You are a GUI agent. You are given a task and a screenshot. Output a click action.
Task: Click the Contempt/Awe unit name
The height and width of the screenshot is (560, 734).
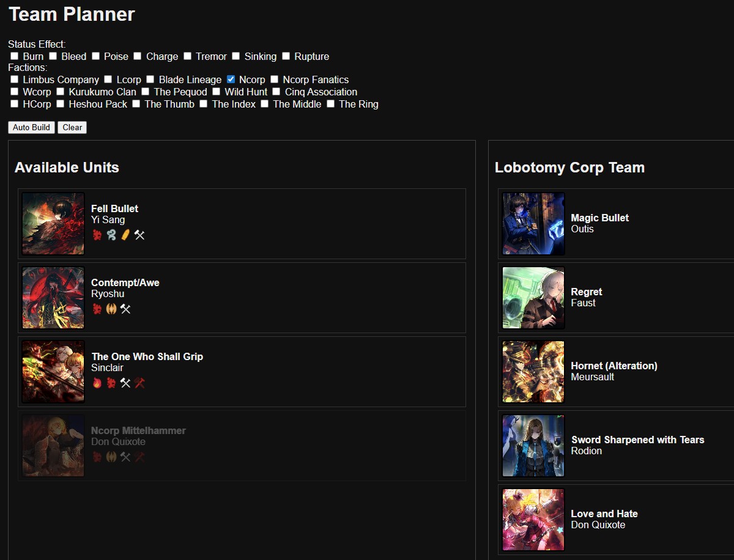coord(125,282)
